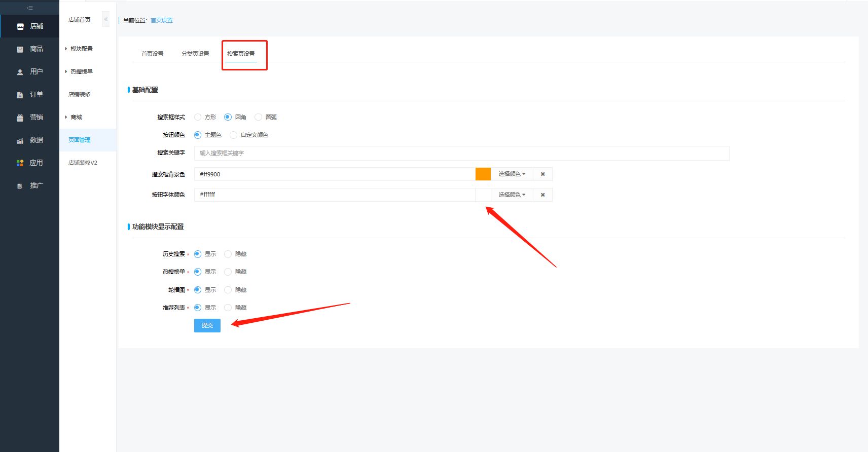The height and width of the screenshot is (452, 868).
Task: Click the 功能模块显示配置 section heading
Action: (158, 227)
